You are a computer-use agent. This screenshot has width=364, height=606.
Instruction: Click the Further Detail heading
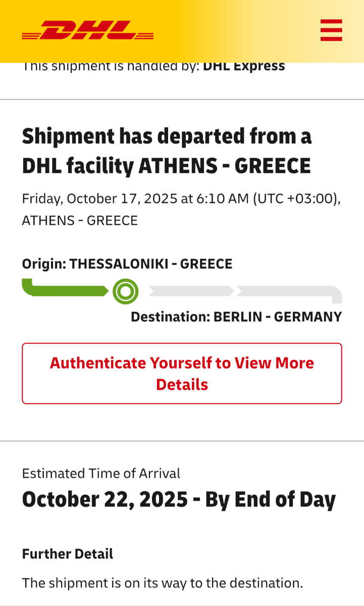coord(68,553)
